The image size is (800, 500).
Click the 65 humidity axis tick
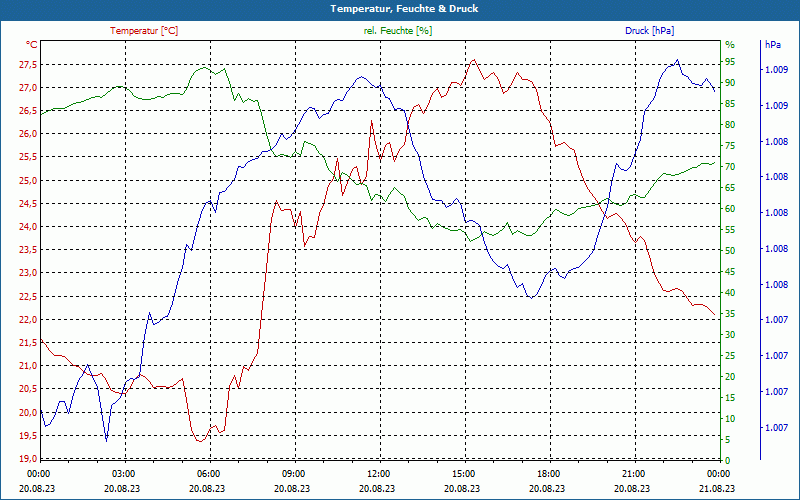click(730, 188)
